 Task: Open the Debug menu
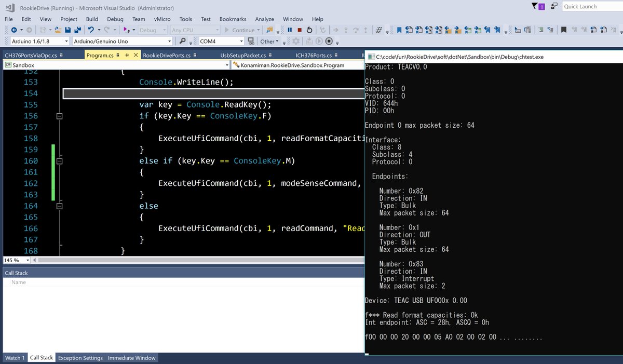coord(115,19)
